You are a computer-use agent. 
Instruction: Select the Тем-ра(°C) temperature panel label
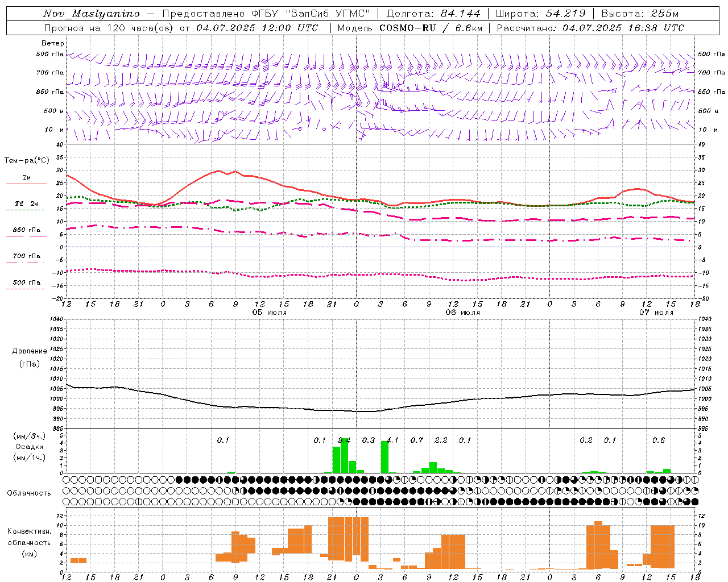(x=27, y=161)
